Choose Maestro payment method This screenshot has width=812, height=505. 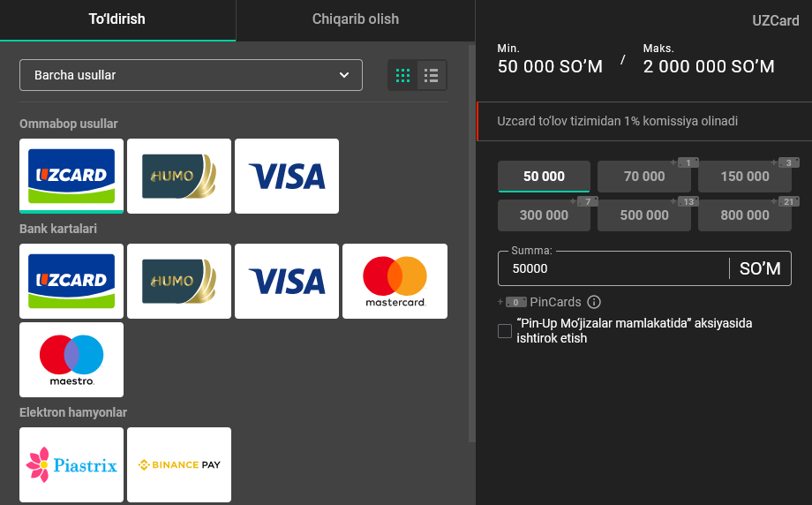tap(71, 359)
